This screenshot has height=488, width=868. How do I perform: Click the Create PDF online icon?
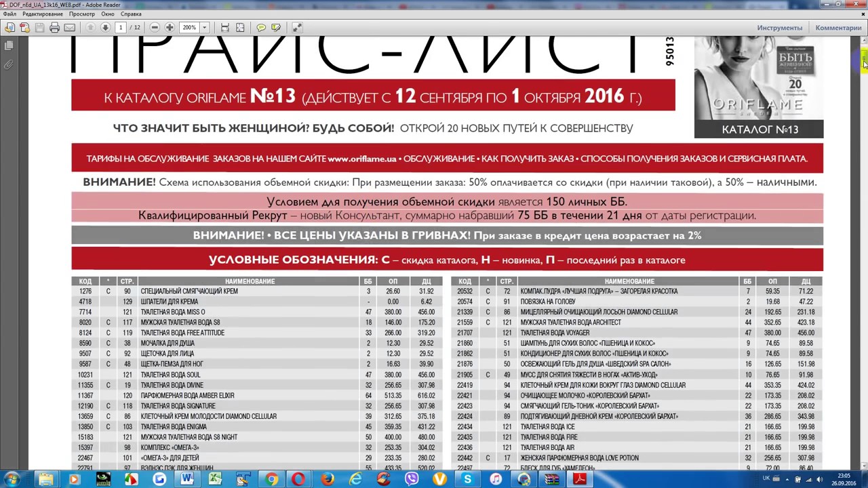pyautogui.click(x=24, y=28)
